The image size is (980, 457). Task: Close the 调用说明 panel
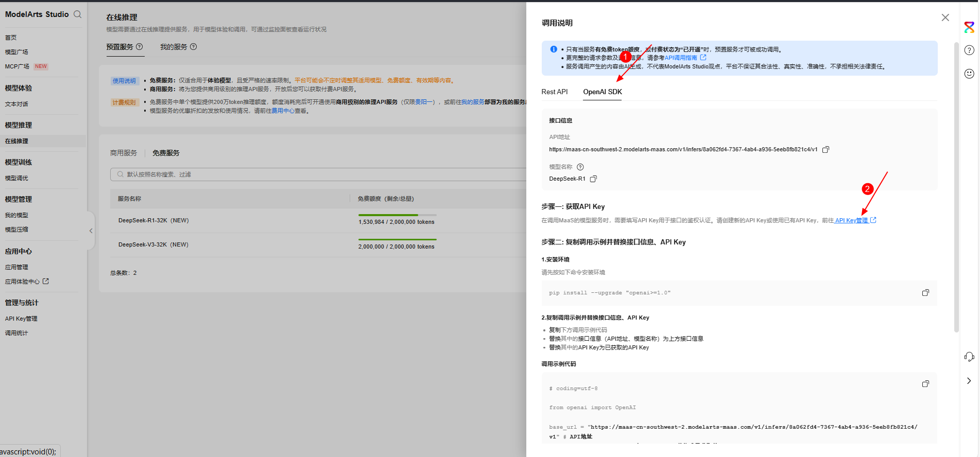point(945,17)
